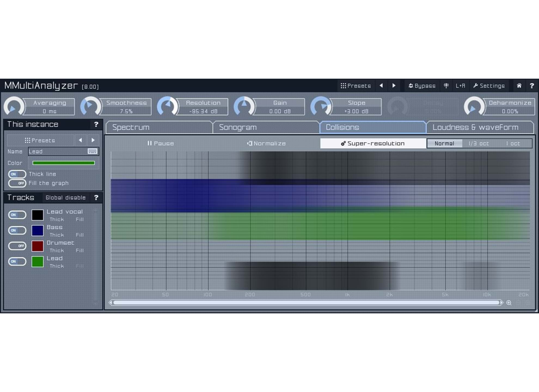Viewport: 539px width, 392px height.
Task: Toggle the Thick line switch
Action: tap(17, 174)
